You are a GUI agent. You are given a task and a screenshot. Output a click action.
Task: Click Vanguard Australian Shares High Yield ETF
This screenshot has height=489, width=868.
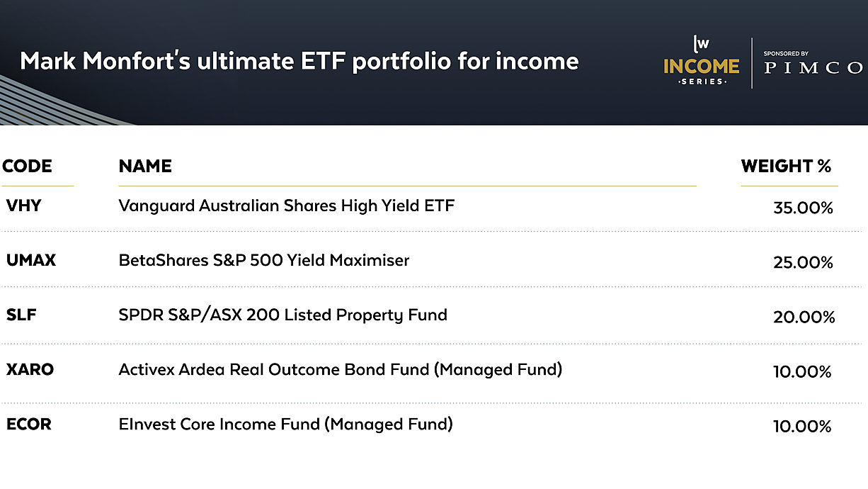coord(287,206)
